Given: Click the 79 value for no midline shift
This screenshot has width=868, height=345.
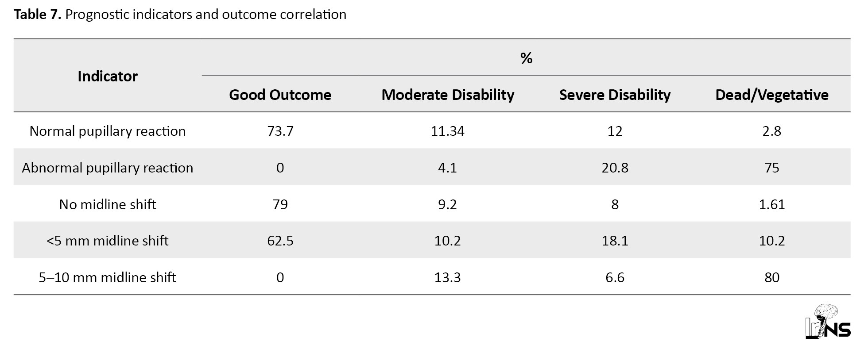Looking at the screenshot, I should pyautogui.click(x=280, y=204).
